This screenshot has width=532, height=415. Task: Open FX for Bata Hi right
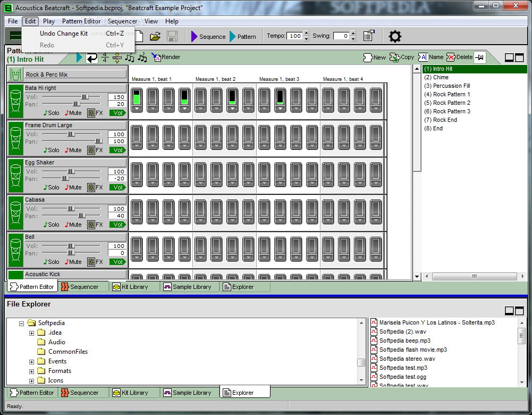coord(95,113)
